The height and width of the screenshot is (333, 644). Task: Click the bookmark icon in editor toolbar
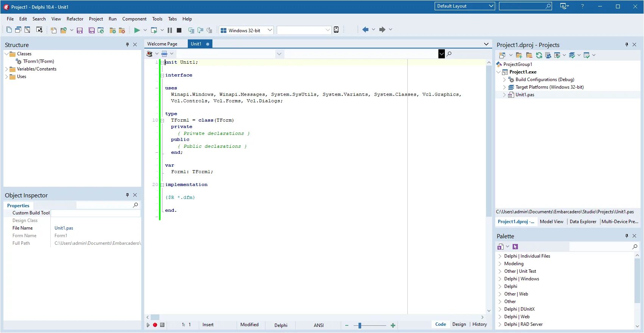pos(150,54)
